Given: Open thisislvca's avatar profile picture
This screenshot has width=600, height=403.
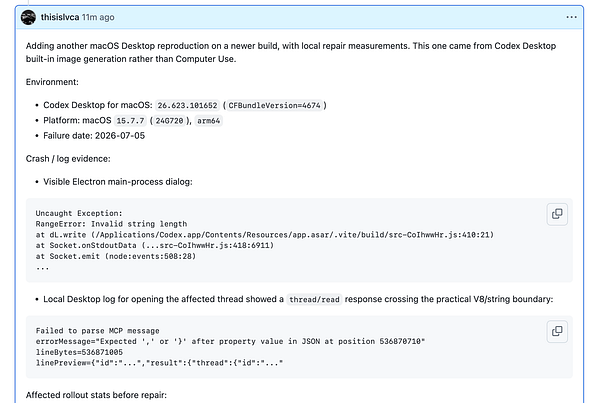Looking at the screenshot, I should click(28, 17).
